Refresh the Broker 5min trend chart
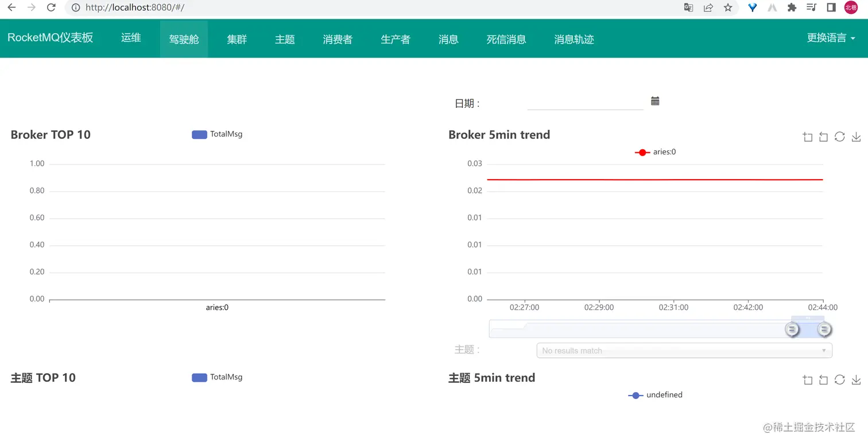Viewport: 868px width, 446px height. click(x=839, y=137)
